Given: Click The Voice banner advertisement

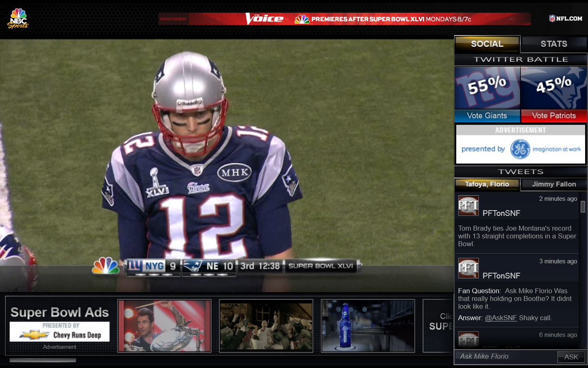Looking at the screenshot, I should 344,19.
